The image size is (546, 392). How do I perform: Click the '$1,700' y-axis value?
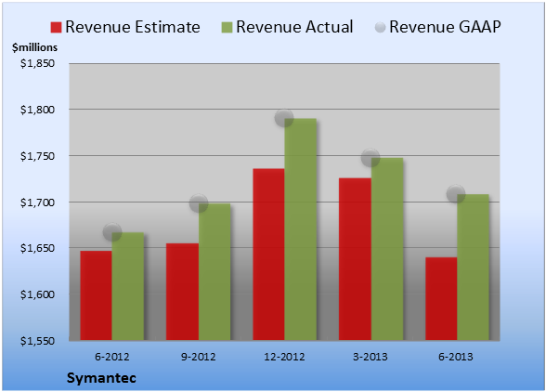tap(37, 203)
